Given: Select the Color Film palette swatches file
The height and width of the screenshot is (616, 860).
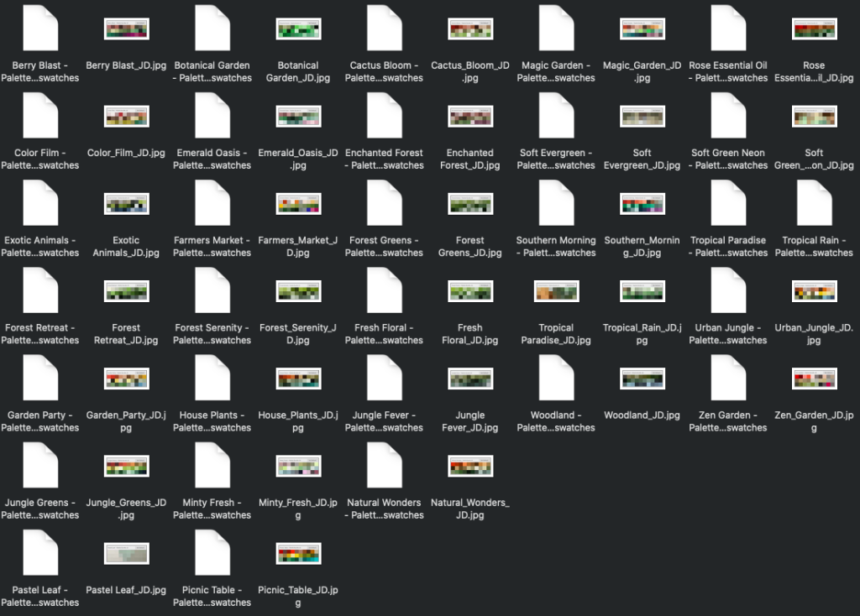Looking at the screenshot, I should tap(40, 116).
